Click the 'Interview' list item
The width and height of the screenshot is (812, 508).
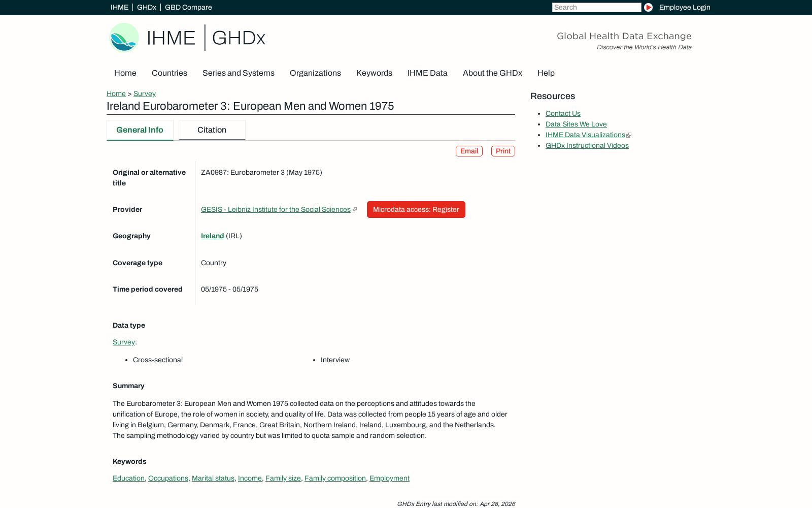335,360
